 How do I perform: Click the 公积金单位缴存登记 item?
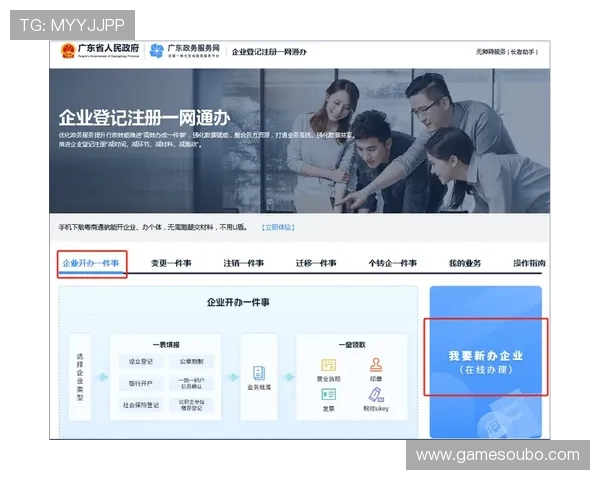click(191, 405)
